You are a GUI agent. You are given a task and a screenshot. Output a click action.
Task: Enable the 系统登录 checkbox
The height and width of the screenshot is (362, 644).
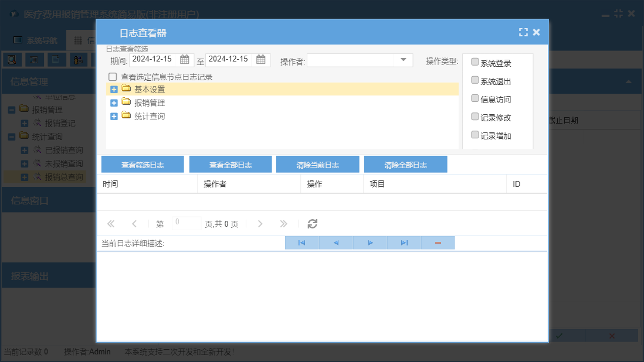[x=475, y=62]
